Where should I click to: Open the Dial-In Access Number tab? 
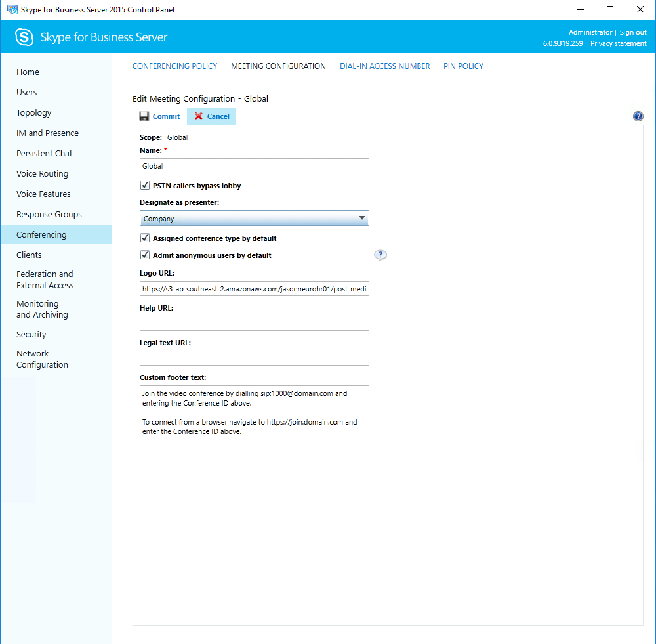[385, 66]
